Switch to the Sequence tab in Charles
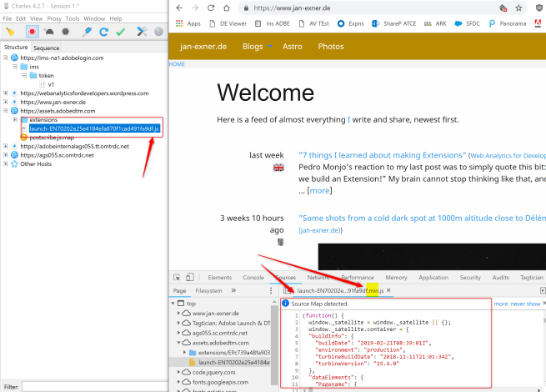The width and height of the screenshot is (546, 392). (46, 48)
